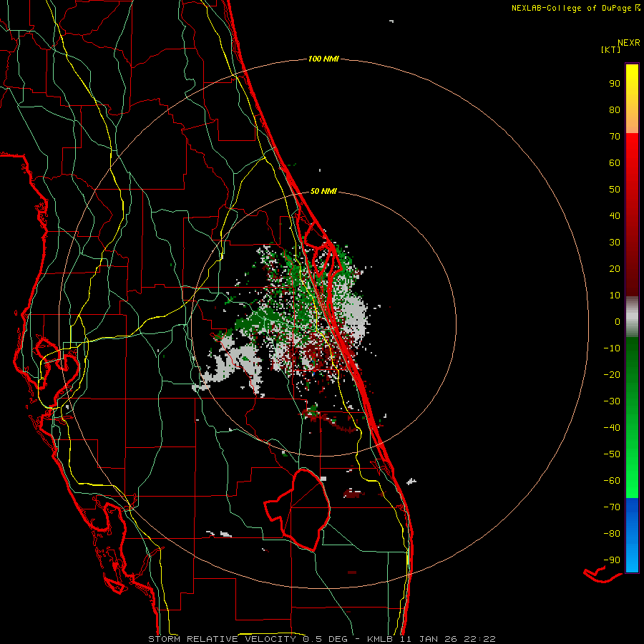Click the 0 value on velocity scale
The width and height of the screenshot is (644, 644).
click(x=618, y=322)
